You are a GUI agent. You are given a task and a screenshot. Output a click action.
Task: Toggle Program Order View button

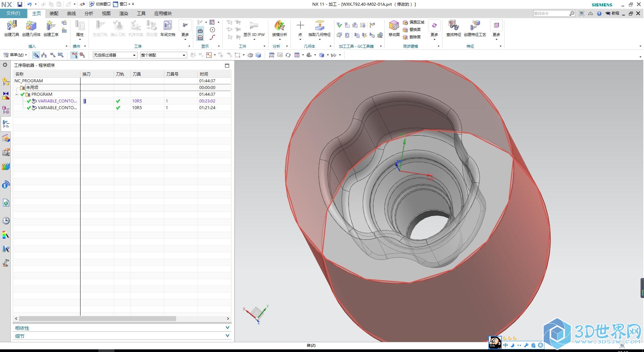pyautogui.click(x=36, y=55)
